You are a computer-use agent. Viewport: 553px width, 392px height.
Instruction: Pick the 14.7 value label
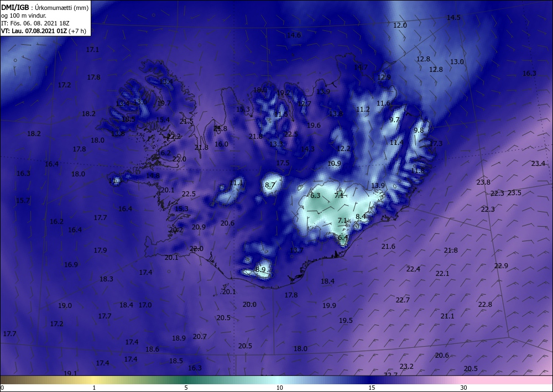tap(361, 67)
